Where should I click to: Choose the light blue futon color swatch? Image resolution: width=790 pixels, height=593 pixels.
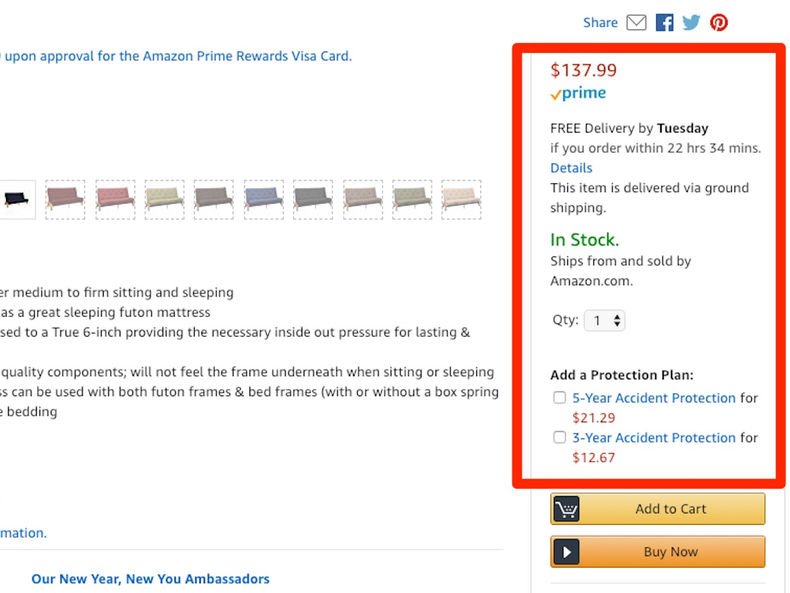click(x=263, y=199)
